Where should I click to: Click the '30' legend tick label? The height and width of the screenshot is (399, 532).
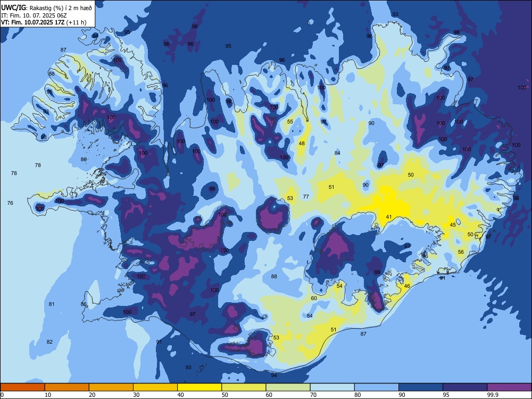(x=136, y=395)
